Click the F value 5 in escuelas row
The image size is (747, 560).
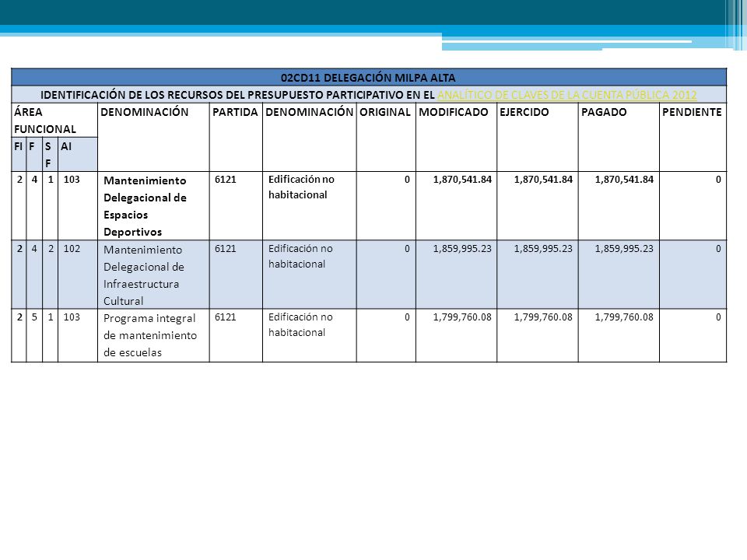pos(34,317)
